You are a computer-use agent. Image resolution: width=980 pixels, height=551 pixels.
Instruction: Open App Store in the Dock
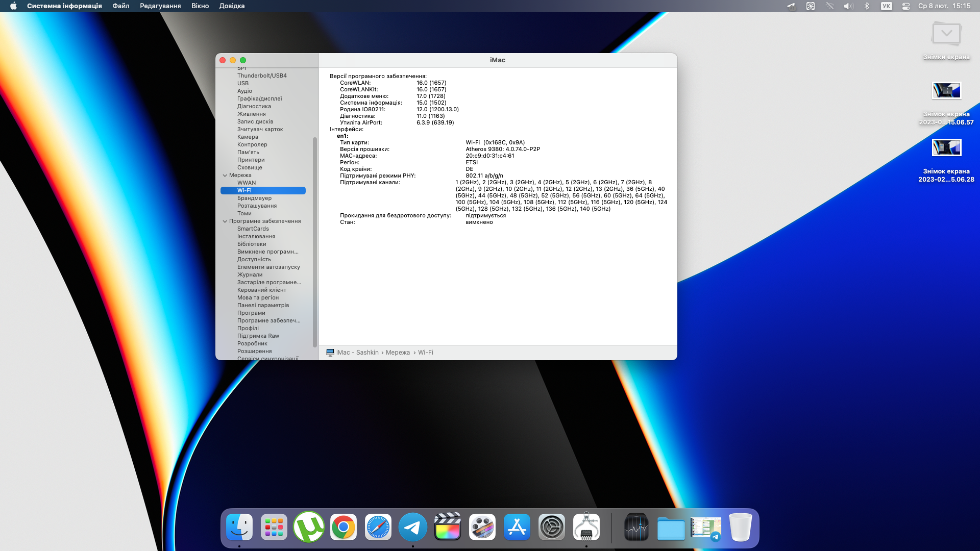tap(517, 528)
